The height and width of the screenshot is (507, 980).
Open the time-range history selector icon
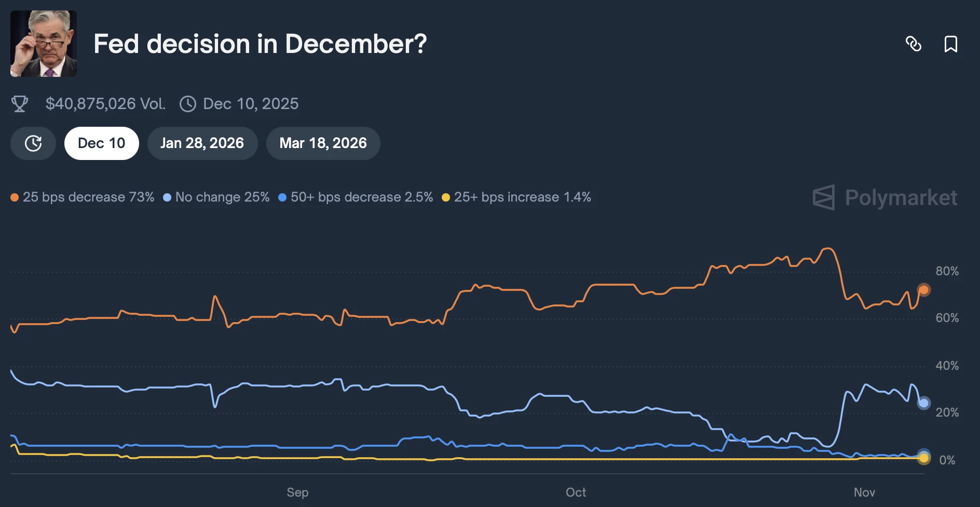click(33, 143)
